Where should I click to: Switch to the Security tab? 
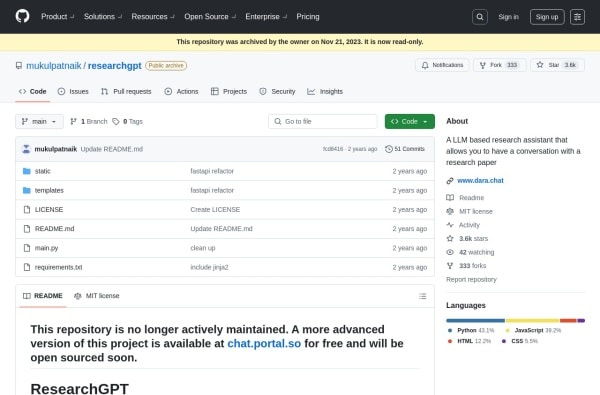[277, 91]
